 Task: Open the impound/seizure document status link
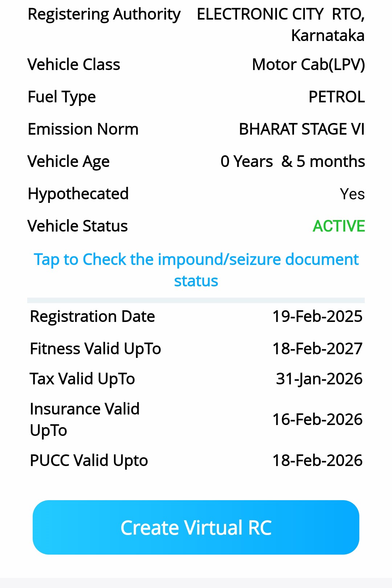coord(196,270)
